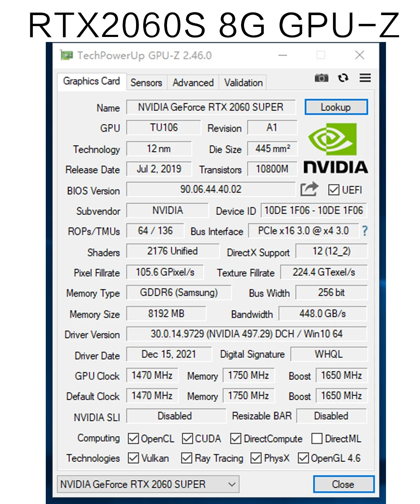Open the GPU selection dropdown
The height and width of the screenshot is (504, 420).
148,484
